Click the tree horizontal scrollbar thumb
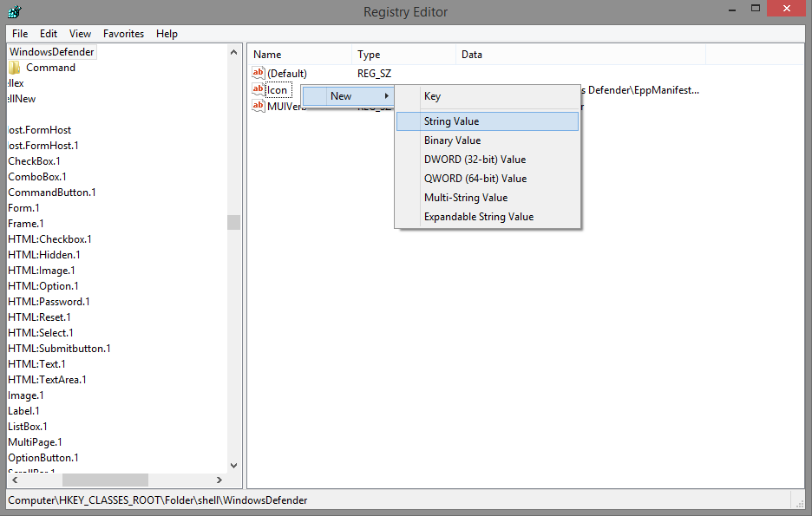The height and width of the screenshot is (516, 812). click(106, 480)
